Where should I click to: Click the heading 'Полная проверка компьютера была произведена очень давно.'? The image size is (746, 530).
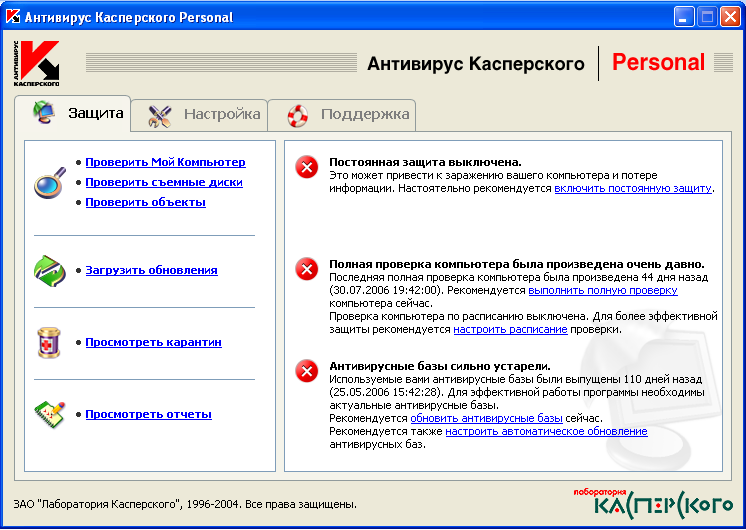[x=517, y=265]
